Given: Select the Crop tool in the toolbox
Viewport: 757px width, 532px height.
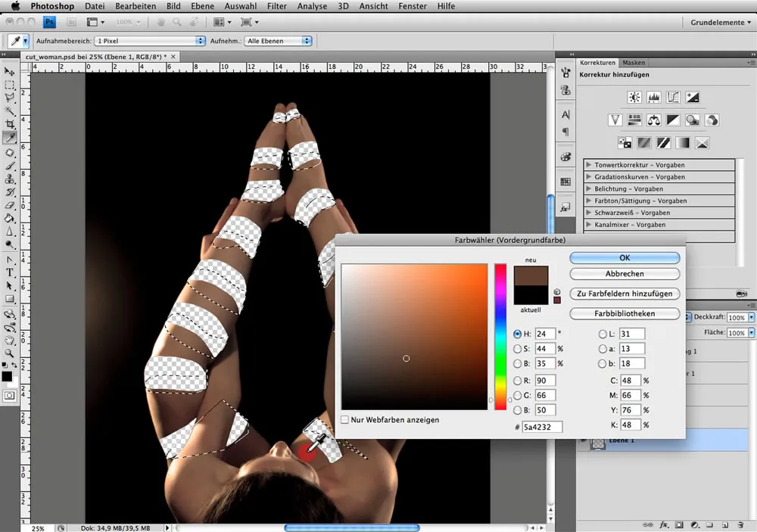Looking at the screenshot, I should (x=10, y=124).
